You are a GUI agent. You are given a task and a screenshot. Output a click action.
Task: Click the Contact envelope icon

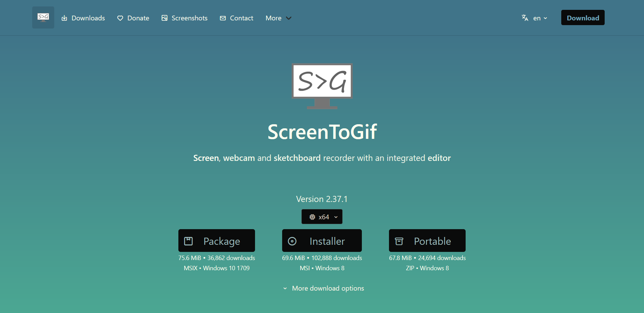click(x=223, y=18)
